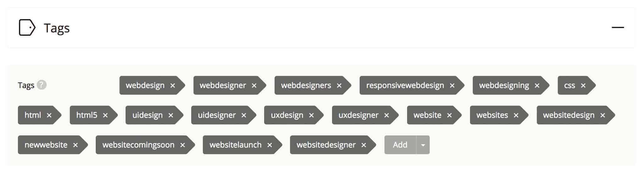Viewport: 644px width, 172px height.
Task: Click the Tags help question mark icon
Action: tap(42, 85)
